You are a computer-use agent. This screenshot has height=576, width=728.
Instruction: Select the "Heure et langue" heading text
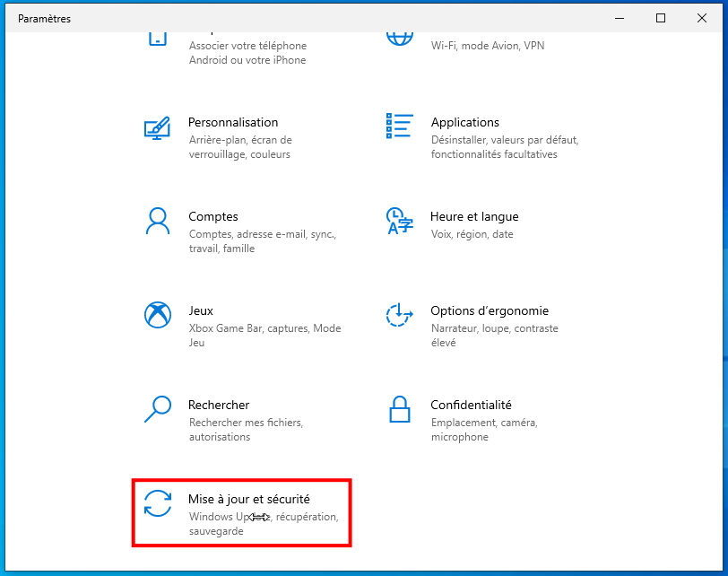[474, 216]
